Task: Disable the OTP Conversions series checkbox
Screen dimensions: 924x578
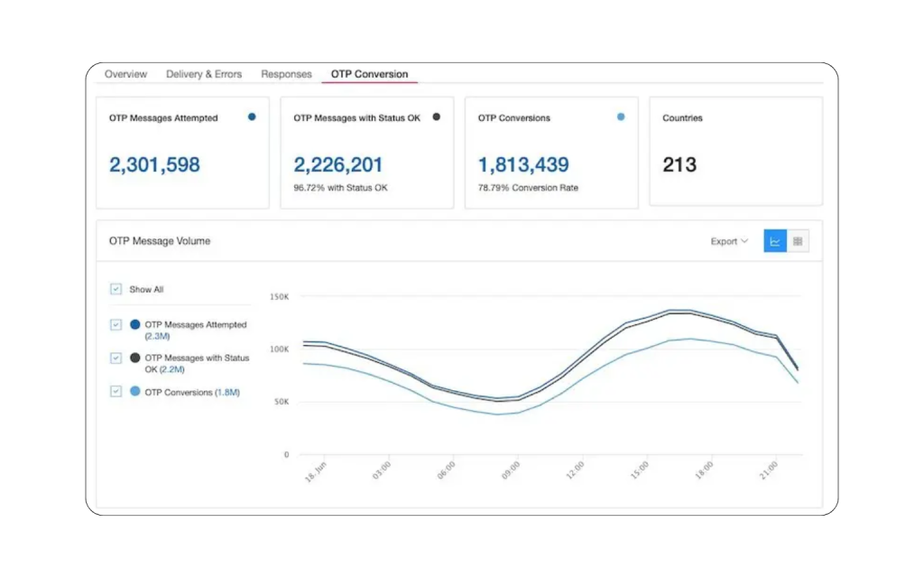Action: 115,392
